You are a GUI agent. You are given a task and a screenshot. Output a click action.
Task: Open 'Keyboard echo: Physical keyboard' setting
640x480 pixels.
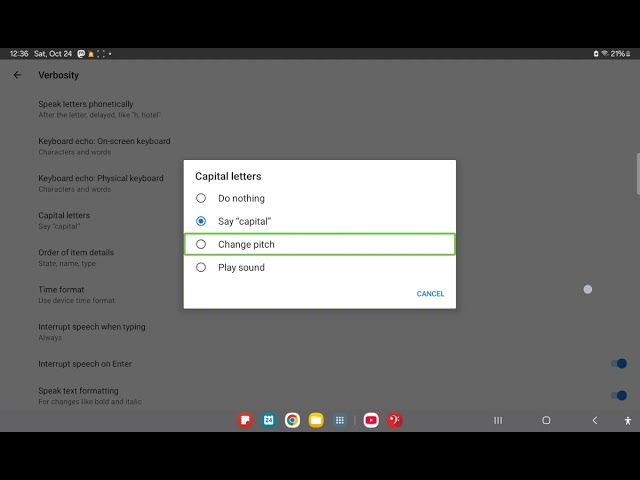click(101, 183)
